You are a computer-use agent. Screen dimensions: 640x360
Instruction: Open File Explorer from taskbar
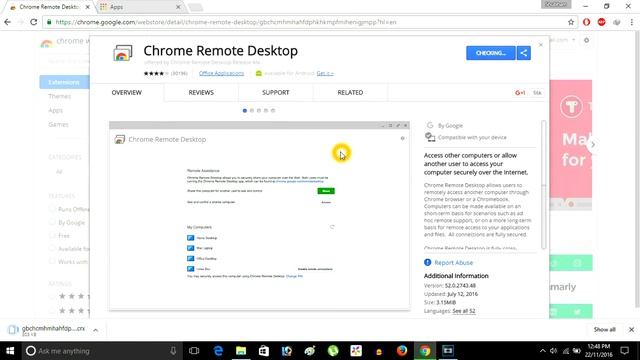click(241, 351)
